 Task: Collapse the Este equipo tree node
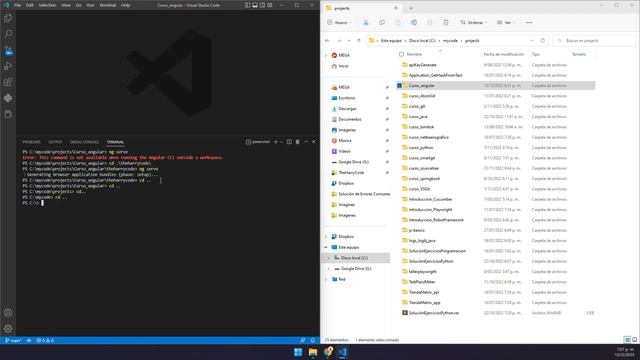326,247
